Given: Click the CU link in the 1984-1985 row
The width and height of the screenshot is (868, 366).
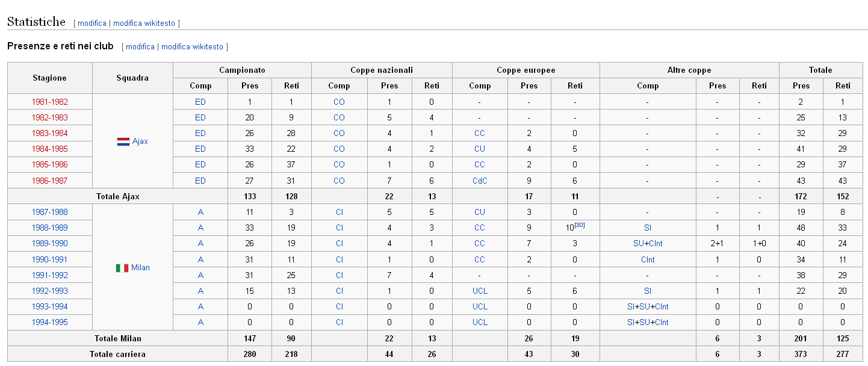Looking at the screenshot, I should click(479, 149).
